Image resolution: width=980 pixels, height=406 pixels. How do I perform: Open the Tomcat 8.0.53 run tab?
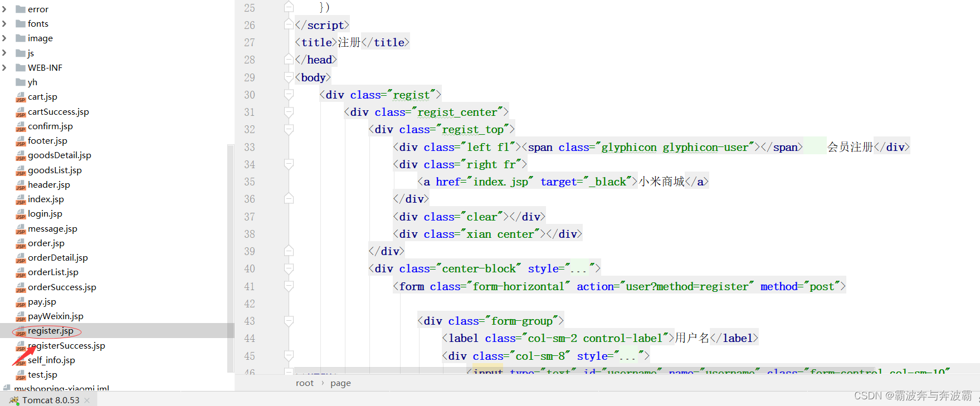(x=51, y=400)
